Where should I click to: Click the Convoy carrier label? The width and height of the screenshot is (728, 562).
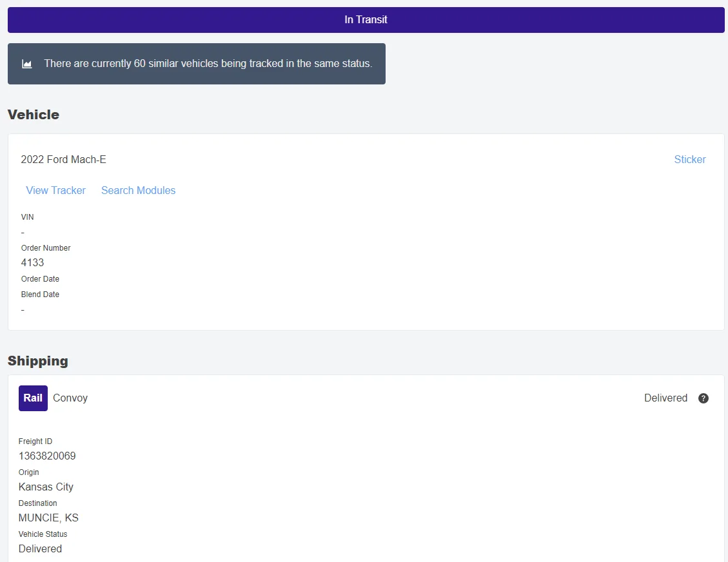click(70, 398)
